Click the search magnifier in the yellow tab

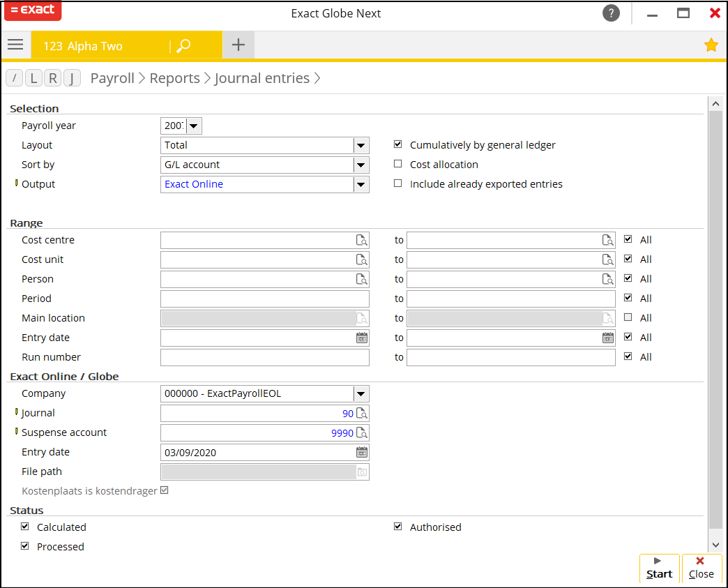pyautogui.click(x=184, y=45)
